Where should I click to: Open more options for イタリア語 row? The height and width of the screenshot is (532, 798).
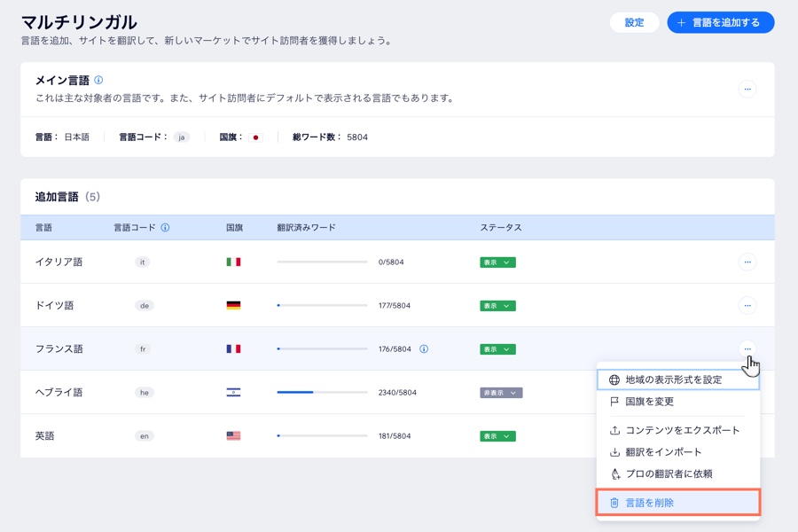pyautogui.click(x=747, y=262)
